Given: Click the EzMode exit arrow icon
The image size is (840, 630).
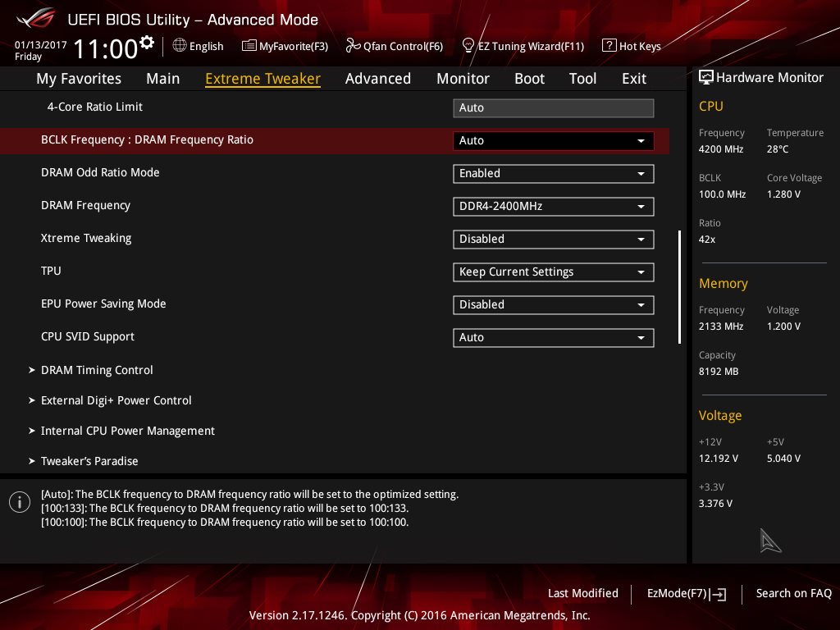Looking at the screenshot, I should click(x=718, y=594).
